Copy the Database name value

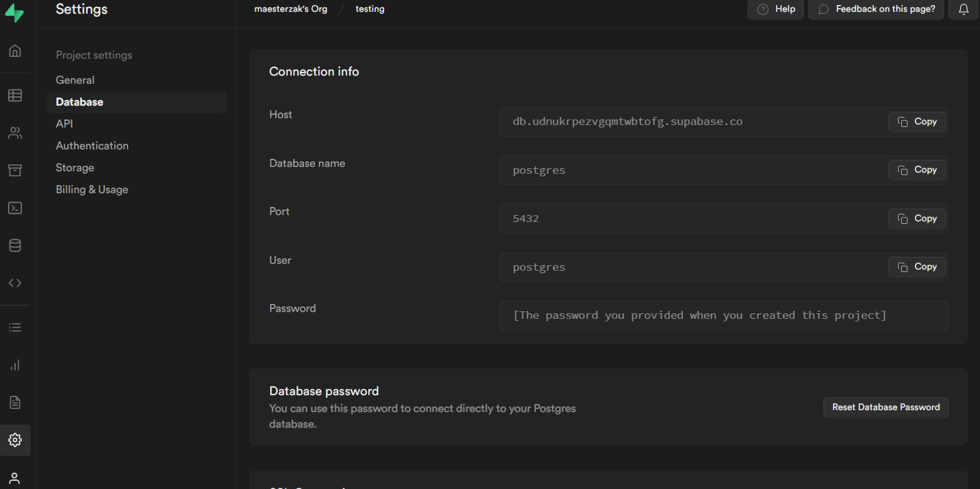(x=917, y=169)
